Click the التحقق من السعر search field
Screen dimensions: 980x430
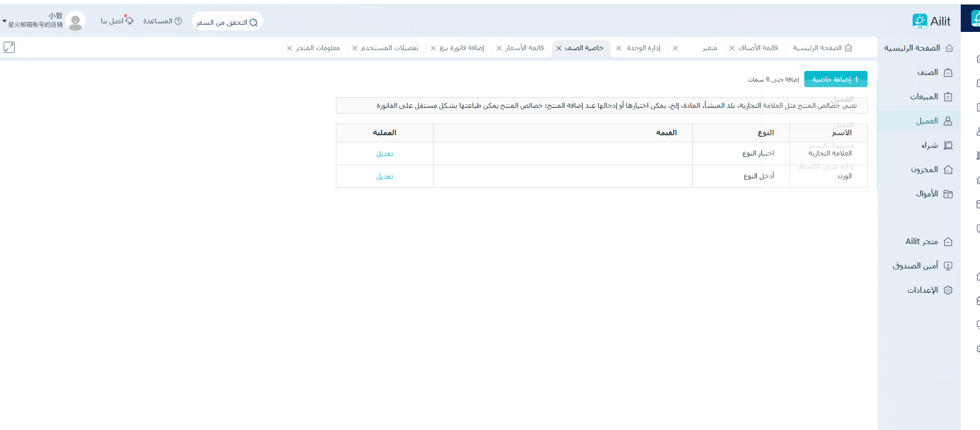point(227,22)
